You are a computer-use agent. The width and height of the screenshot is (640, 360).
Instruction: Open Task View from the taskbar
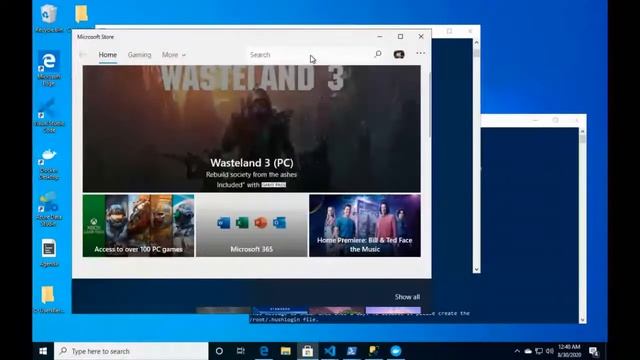point(241,351)
